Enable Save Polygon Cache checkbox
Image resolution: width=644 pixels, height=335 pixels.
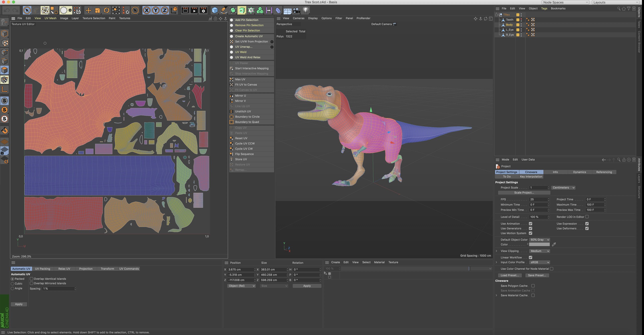[533, 286]
